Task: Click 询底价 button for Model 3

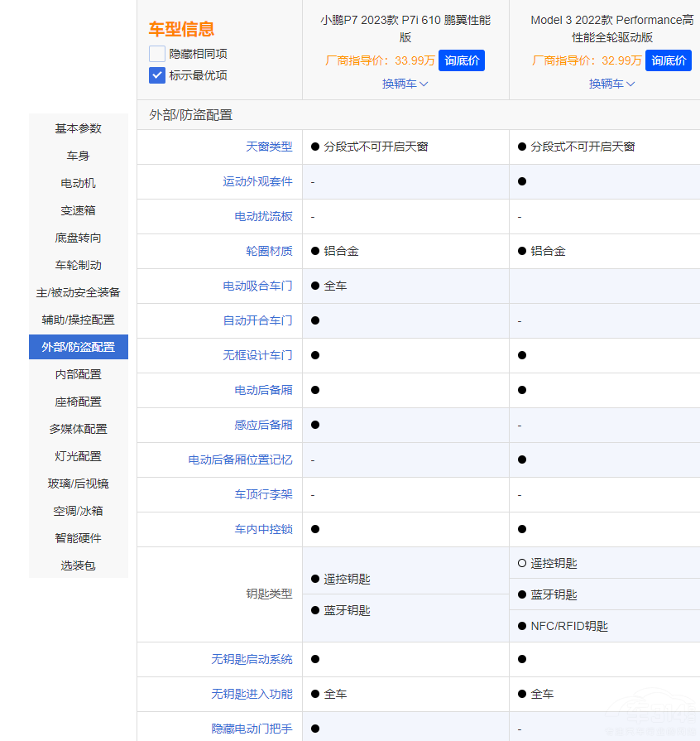Action: pos(668,60)
